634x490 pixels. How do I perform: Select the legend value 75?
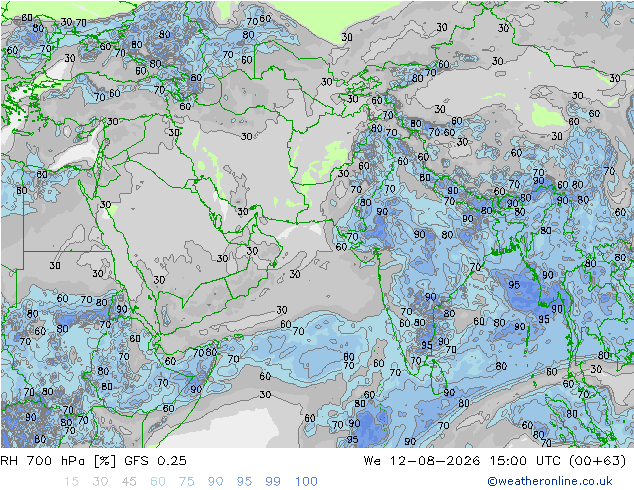pyautogui.click(x=186, y=482)
